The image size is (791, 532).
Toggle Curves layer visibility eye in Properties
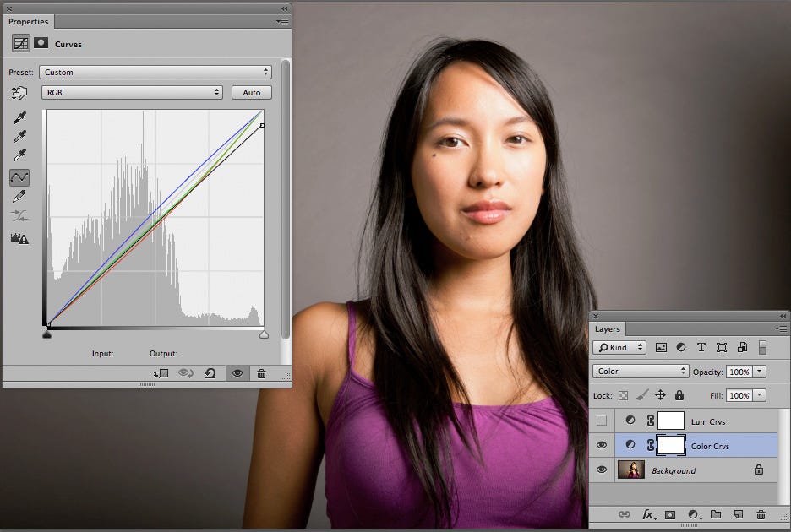pos(237,373)
